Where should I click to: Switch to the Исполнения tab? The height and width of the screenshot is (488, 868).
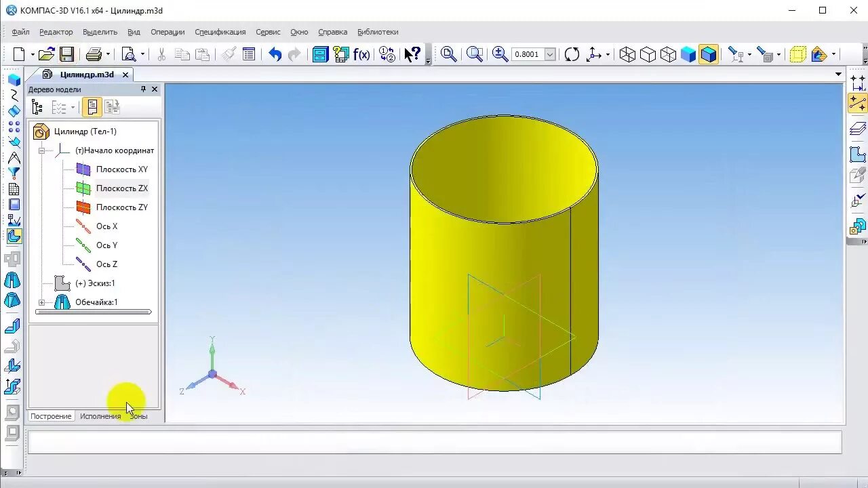(x=100, y=416)
